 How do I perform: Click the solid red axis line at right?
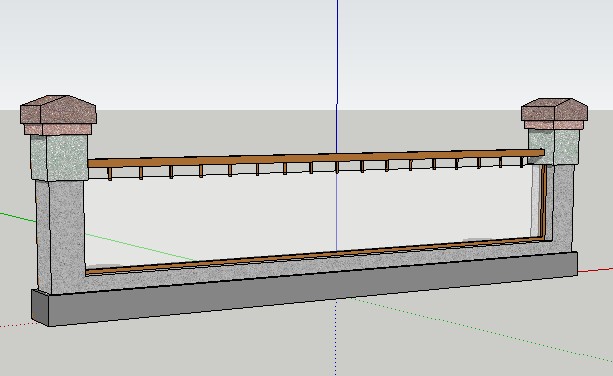coord(595,270)
